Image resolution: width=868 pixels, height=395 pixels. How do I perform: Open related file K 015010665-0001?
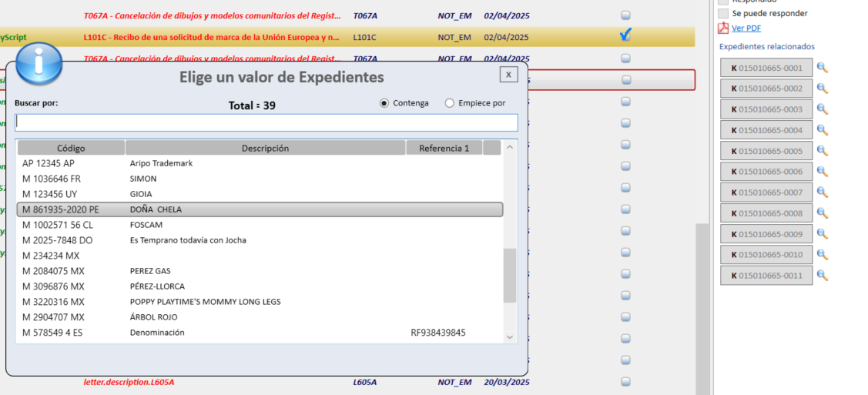click(x=766, y=68)
